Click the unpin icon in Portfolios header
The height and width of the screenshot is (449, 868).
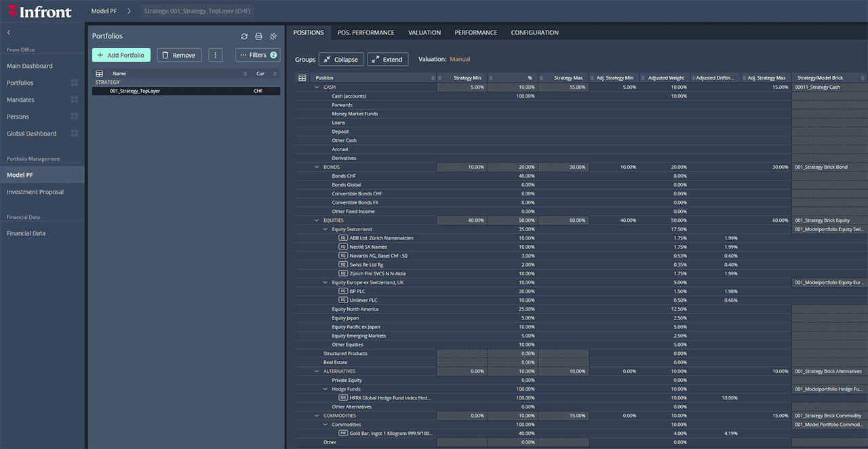[x=273, y=37]
